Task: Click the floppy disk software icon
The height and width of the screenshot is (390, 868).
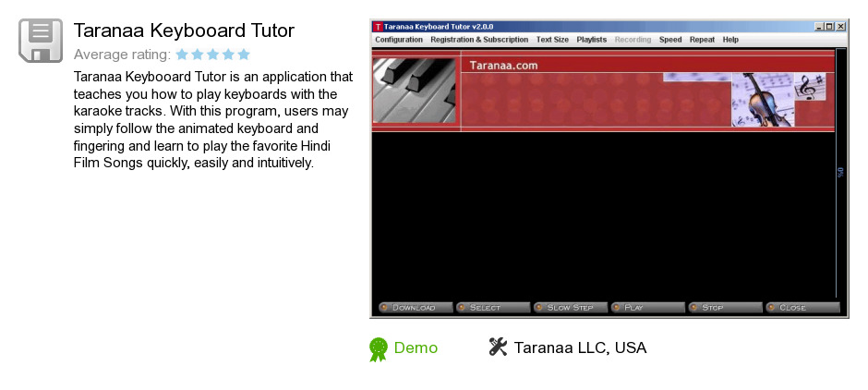Action: click(x=41, y=40)
